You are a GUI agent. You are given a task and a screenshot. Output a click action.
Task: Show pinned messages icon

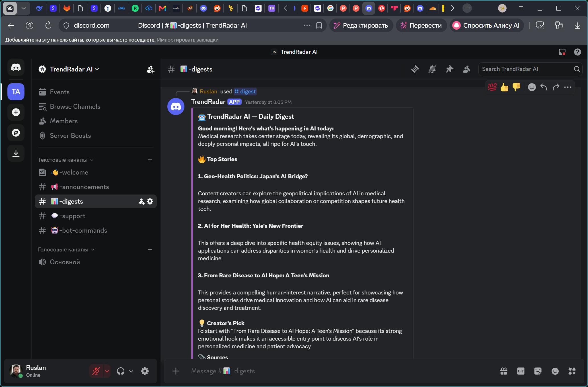449,69
